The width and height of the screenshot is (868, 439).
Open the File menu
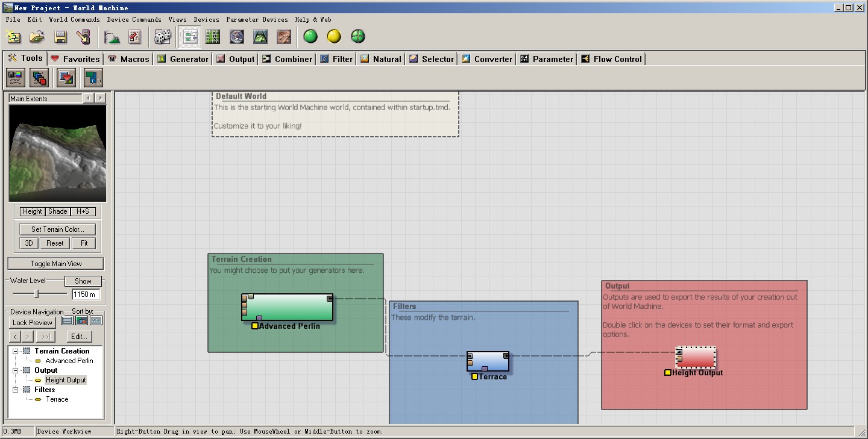[x=13, y=19]
